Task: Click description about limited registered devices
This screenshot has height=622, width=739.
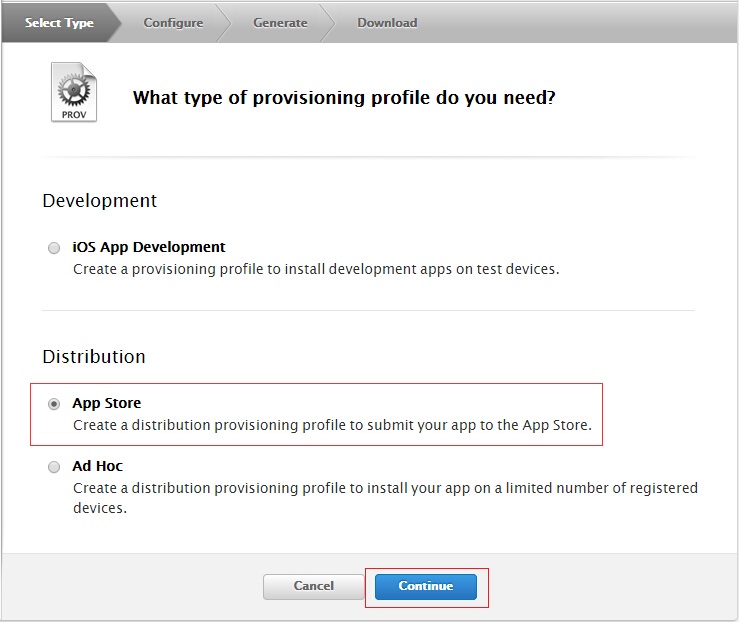Action: pos(386,498)
